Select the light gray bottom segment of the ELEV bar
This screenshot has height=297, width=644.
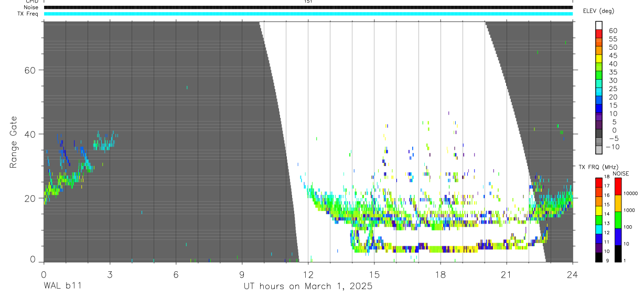pyautogui.click(x=599, y=151)
